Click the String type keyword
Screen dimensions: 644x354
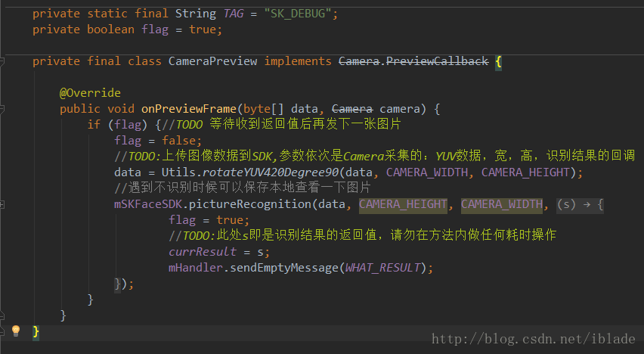[196, 14]
